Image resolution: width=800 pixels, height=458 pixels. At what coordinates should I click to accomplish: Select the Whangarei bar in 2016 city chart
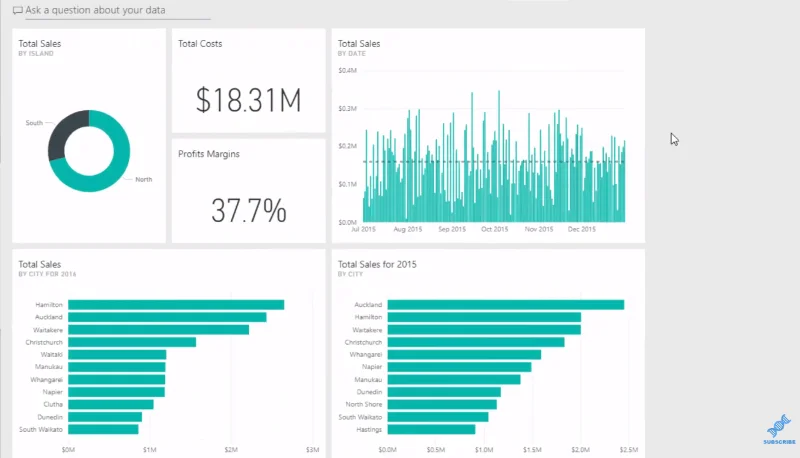click(116, 379)
